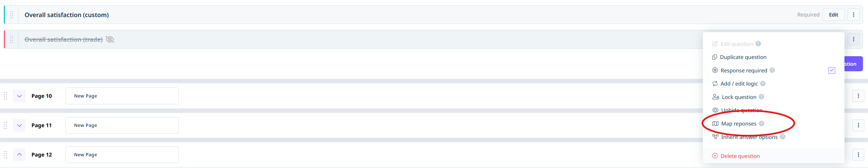
Task: Click the Page 10 title input field
Action: click(x=122, y=96)
